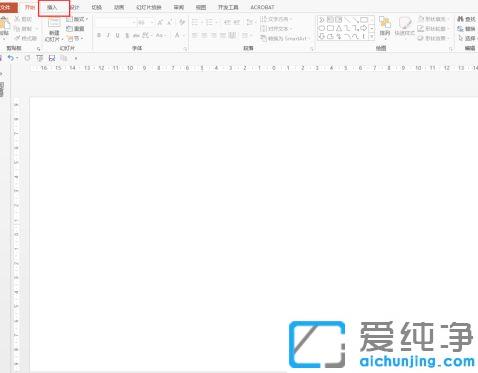The image size is (478, 373).
Task: Open the 节 (Section) dropdown
Action: coord(75,38)
